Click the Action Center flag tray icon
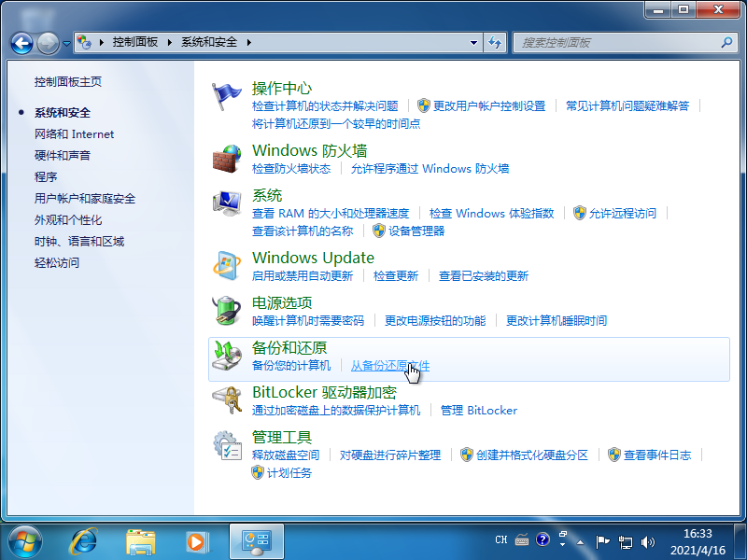The height and width of the screenshot is (560, 747). coord(602,541)
